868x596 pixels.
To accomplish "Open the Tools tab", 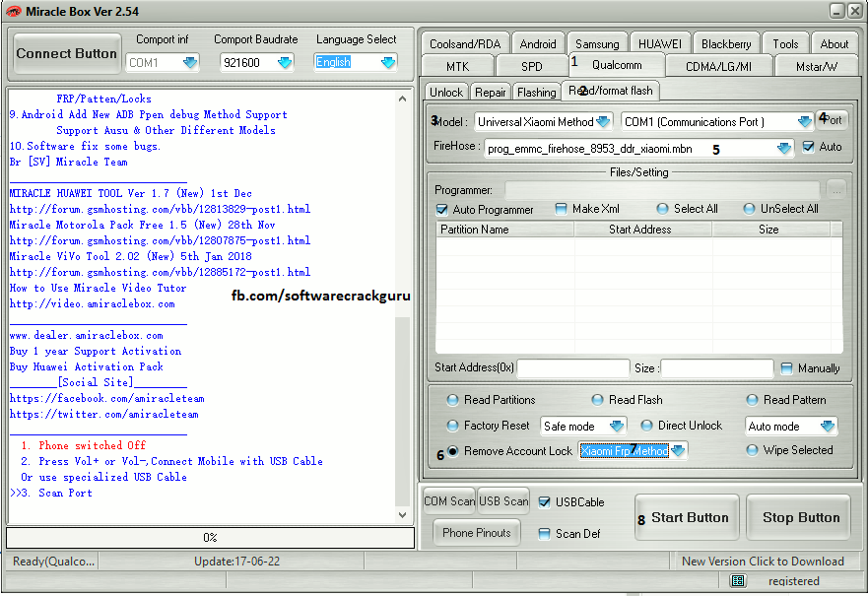I will [785, 43].
